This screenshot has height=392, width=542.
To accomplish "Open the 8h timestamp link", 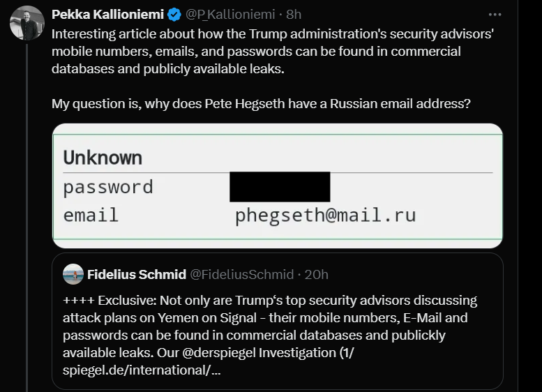I will pos(294,15).
